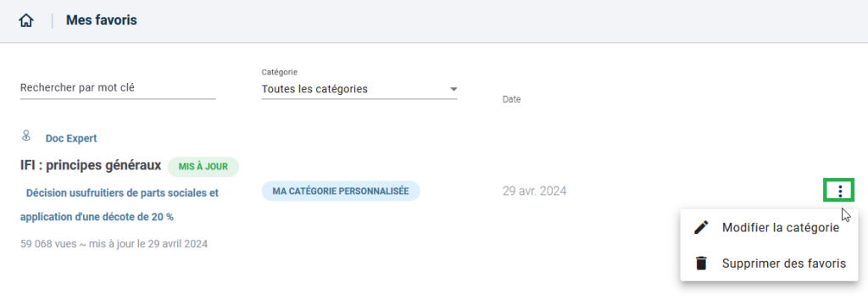
Task: Sort by the Date column header
Action: [x=511, y=100]
